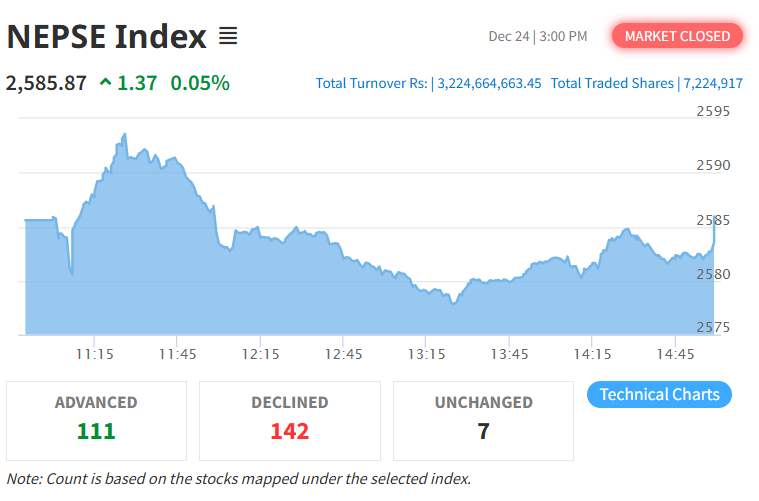Viewport: 759px width, 501px height.
Task: Click the Market Closed status badge
Action: tap(677, 36)
